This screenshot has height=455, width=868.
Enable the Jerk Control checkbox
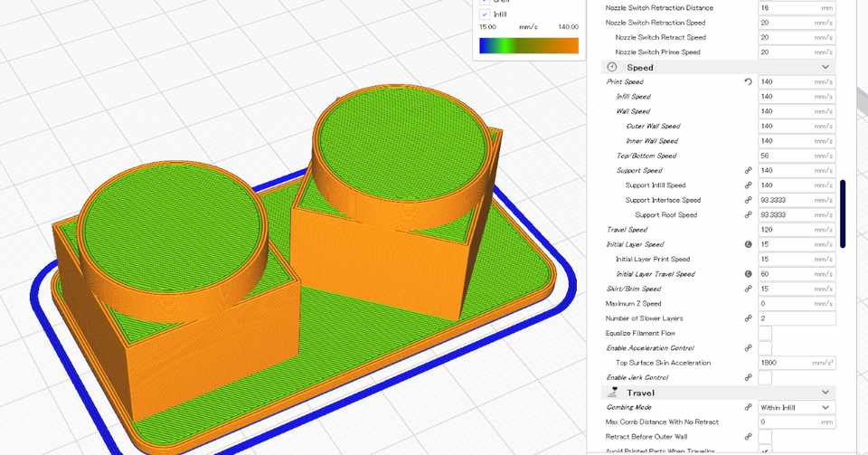click(765, 377)
